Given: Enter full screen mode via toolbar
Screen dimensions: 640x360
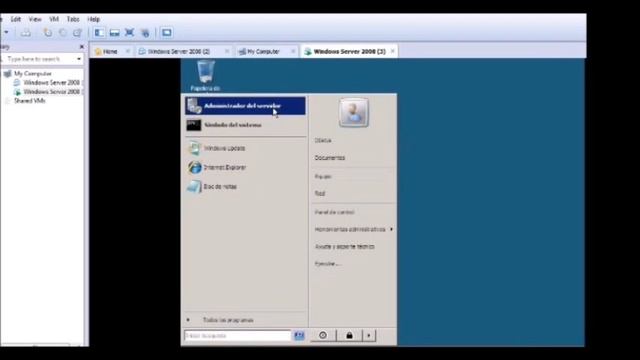Looking at the screenshot, I should (x=129, y=33).
